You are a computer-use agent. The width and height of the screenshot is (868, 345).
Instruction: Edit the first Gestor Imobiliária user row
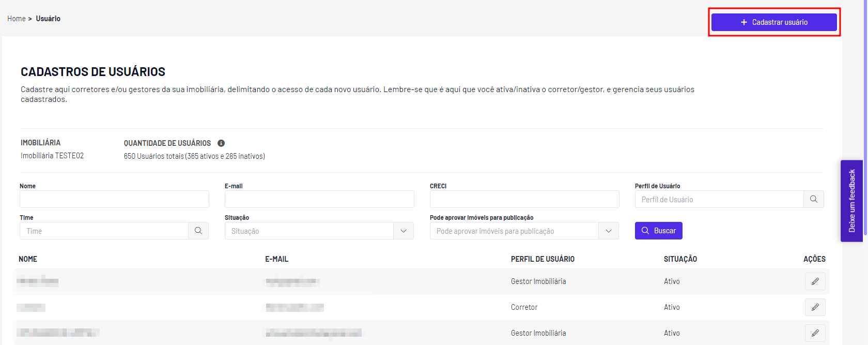[815, 281]
